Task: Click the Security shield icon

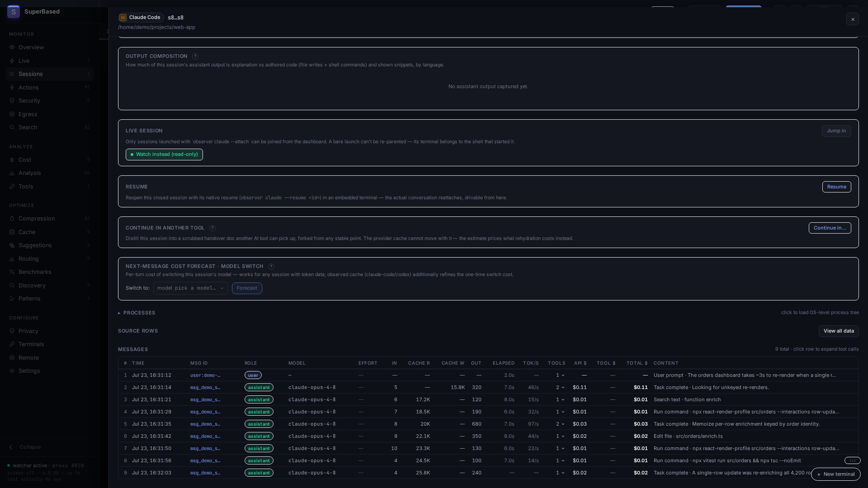Action: point(12,101)
